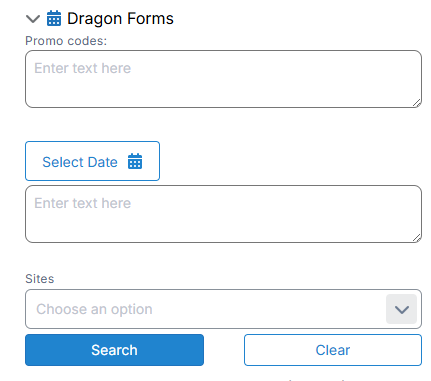Focus the Promo codes text area

(x=223, y=79)
